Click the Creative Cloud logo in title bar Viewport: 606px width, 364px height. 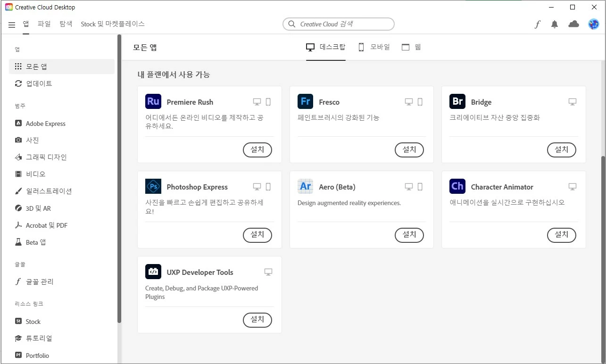coord(8,7)
